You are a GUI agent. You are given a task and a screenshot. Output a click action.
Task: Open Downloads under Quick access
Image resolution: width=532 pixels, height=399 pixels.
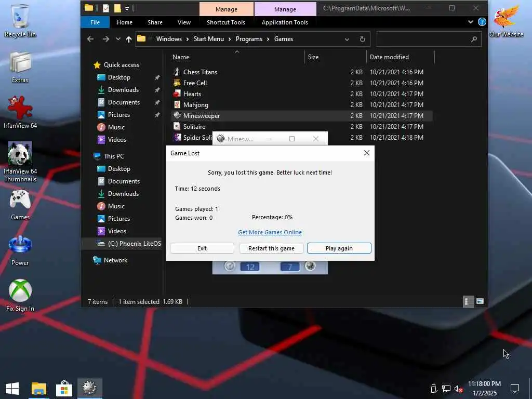pyautogui.click(x=123, y=90)
